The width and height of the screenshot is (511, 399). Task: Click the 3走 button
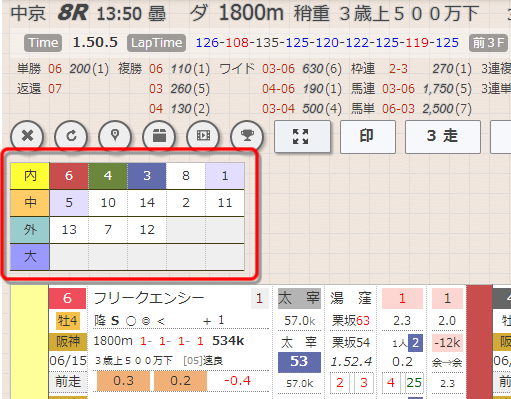tap(443, 137)
